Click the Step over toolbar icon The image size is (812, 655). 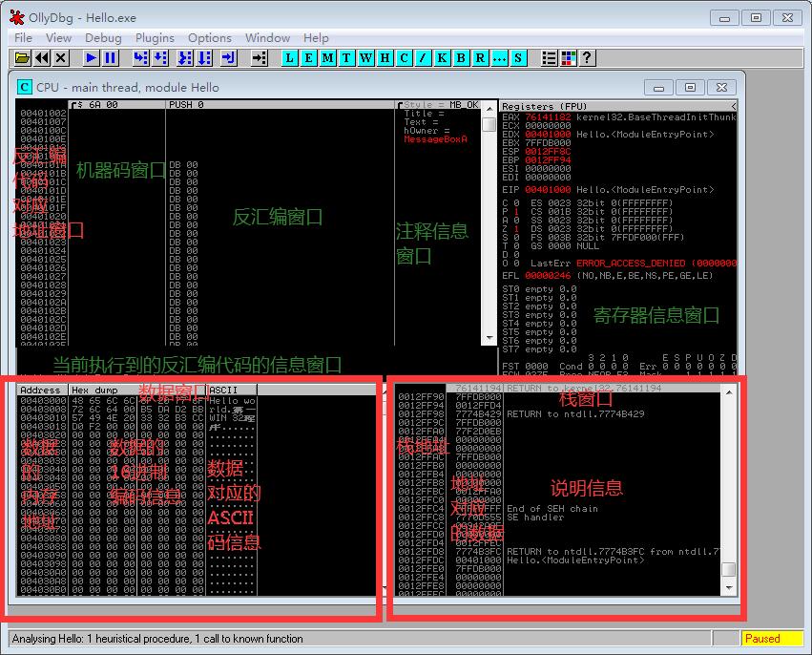(x=160, y=57)
